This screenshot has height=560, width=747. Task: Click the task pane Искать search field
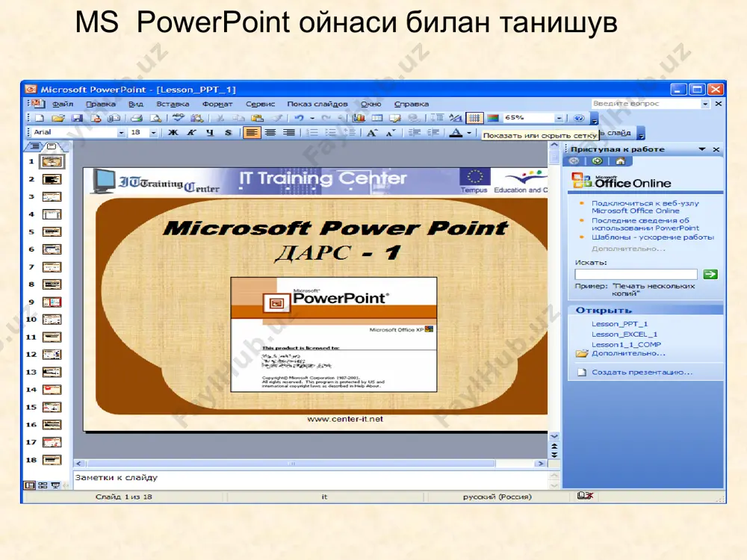click(x=636, y=274)
